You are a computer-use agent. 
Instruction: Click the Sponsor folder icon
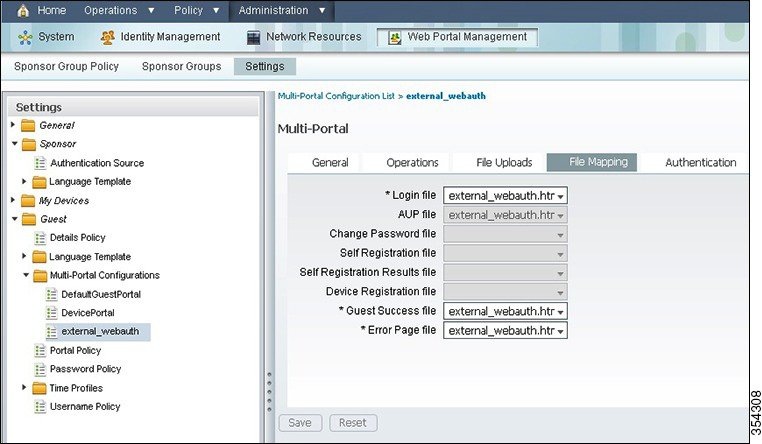click(x=29, y=144)
